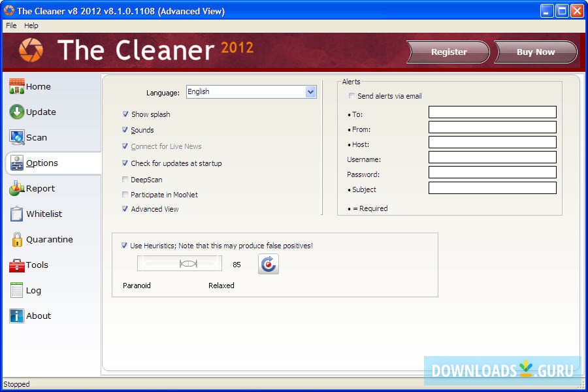This screenshot has width=588, height=392.
Task: Click the Log notepad icon
Action: coord(17,290)
